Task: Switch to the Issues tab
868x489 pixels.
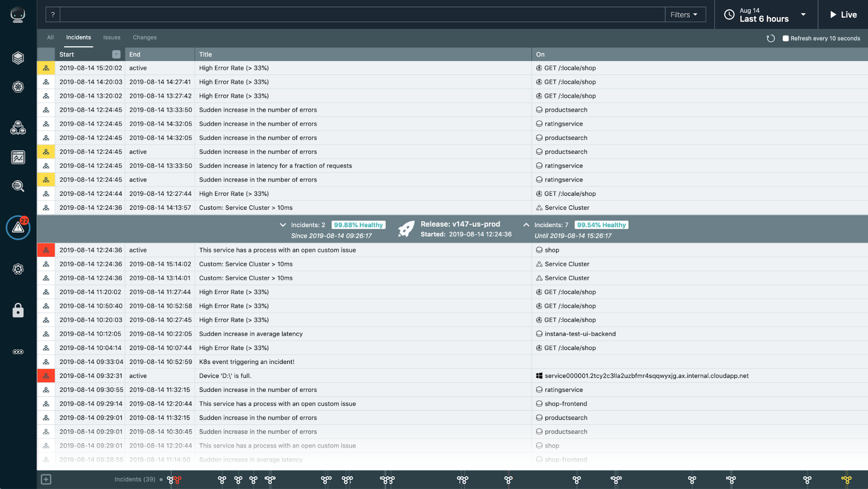Action: [x=112, y=37]
